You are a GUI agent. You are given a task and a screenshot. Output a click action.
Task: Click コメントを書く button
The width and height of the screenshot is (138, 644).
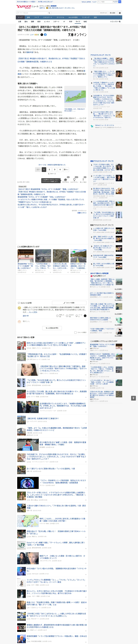pos(69,303)
